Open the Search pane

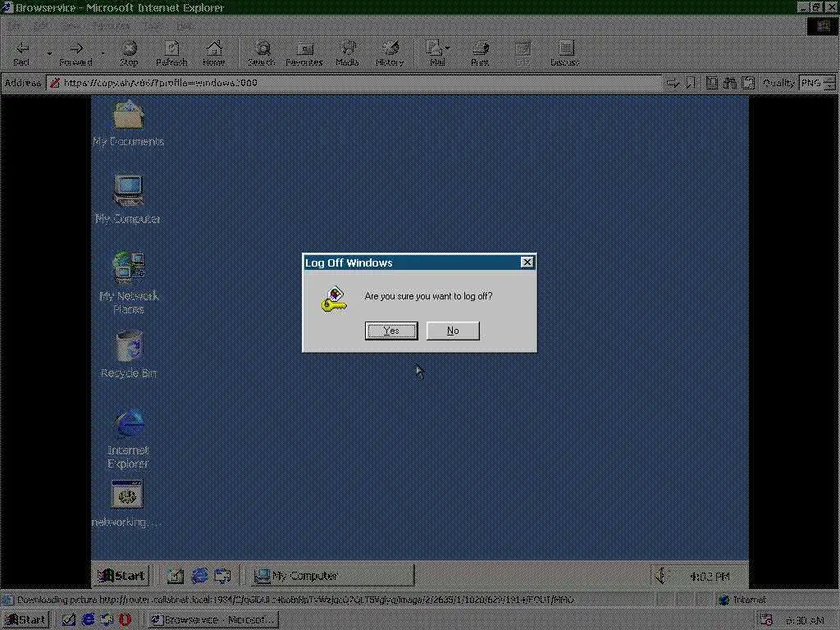(262, 53)
